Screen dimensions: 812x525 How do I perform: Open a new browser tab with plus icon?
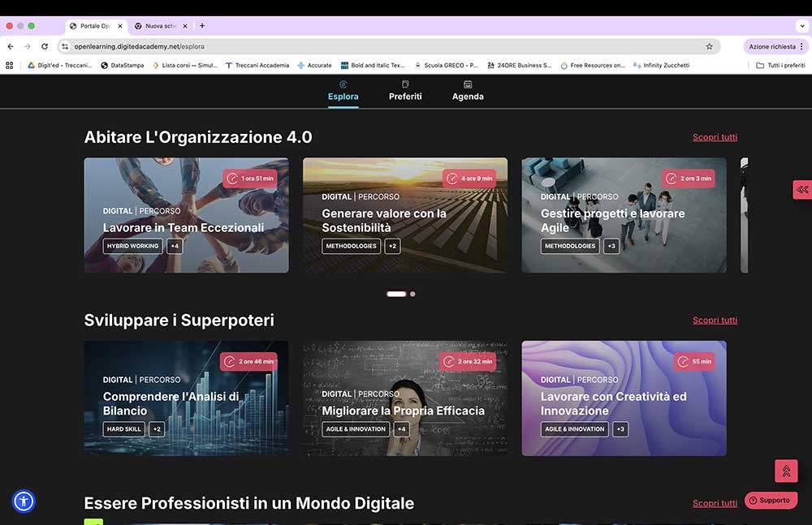tap(202, 26)
